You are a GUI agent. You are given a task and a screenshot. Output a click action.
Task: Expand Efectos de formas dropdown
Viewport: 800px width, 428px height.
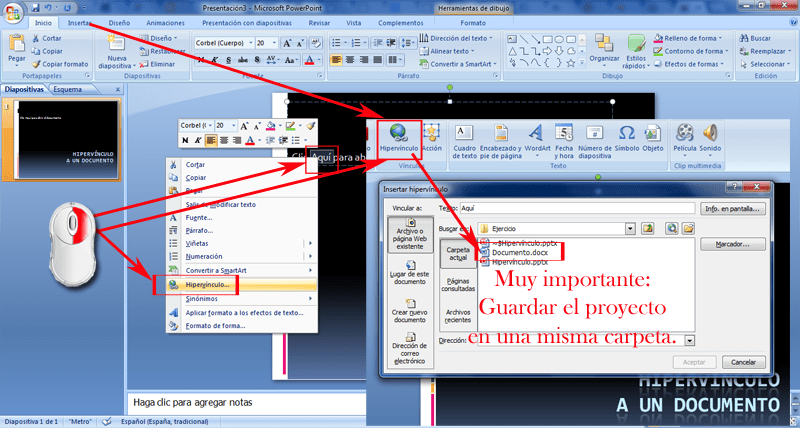[x=722, y=64]
